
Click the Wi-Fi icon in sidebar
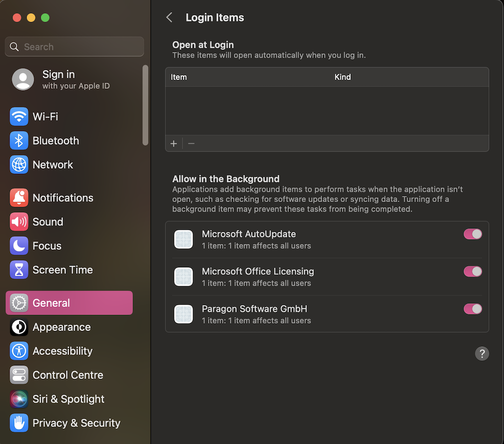coord(19,116)
